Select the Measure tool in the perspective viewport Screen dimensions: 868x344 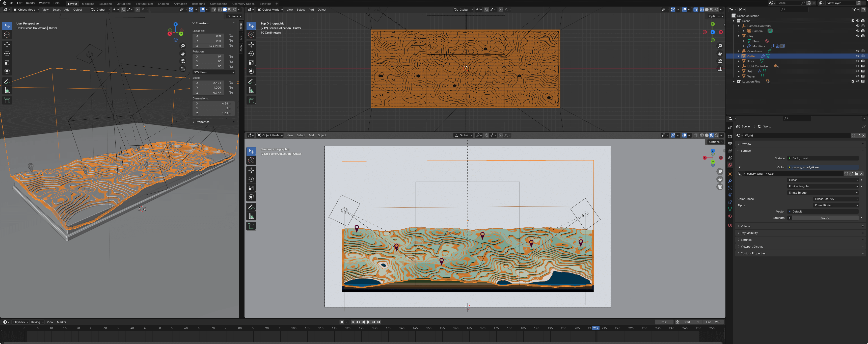(7, 90)
